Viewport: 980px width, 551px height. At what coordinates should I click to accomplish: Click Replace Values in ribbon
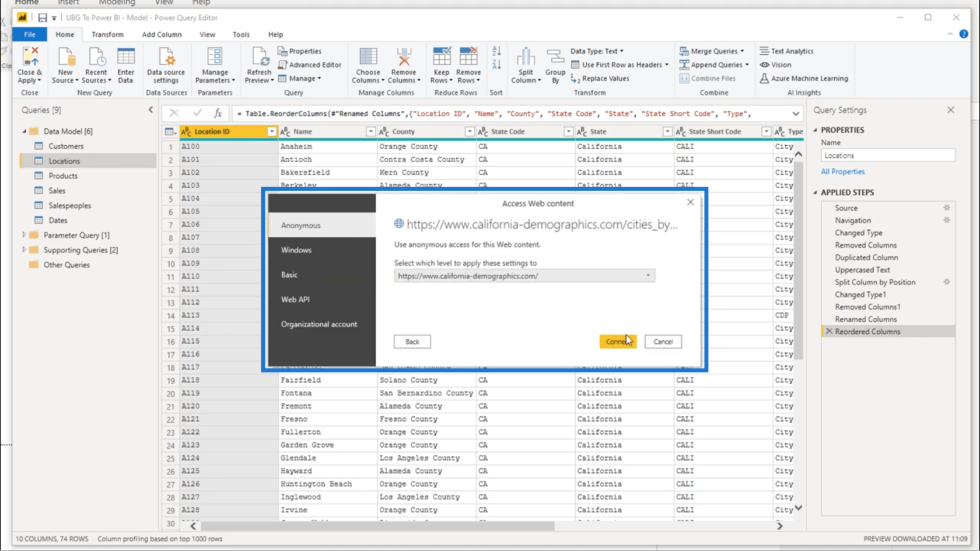click(600, 78)
